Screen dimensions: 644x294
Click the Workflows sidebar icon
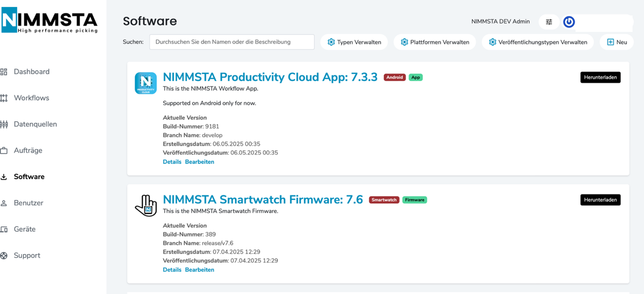point(4,98)
